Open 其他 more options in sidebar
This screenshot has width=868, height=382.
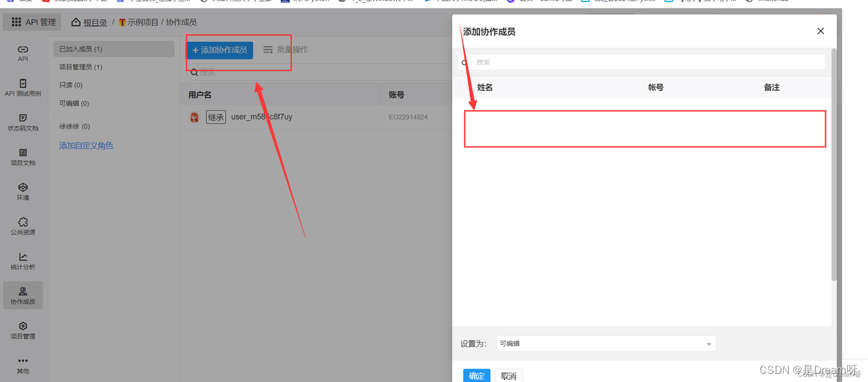coord(23,365)
